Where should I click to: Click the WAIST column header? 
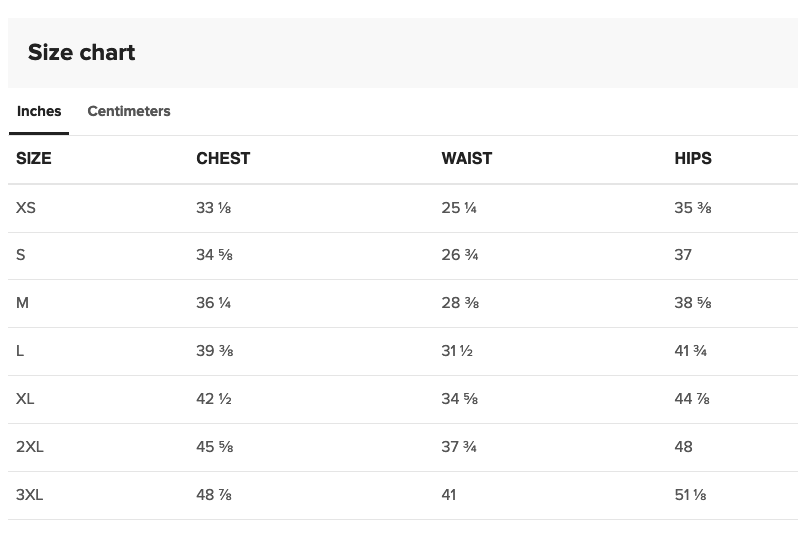(467, 158)
